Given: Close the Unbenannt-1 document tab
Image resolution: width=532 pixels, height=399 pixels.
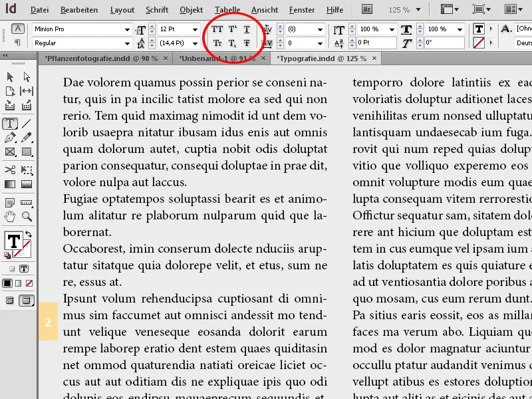Looking at the screenshot, I should (x=263, y=59).
